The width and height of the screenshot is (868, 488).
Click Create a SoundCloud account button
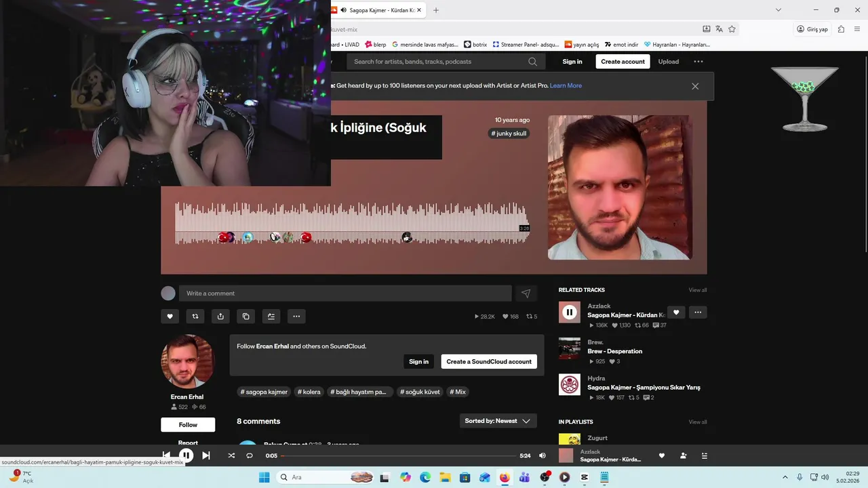[x=489, y=362]
